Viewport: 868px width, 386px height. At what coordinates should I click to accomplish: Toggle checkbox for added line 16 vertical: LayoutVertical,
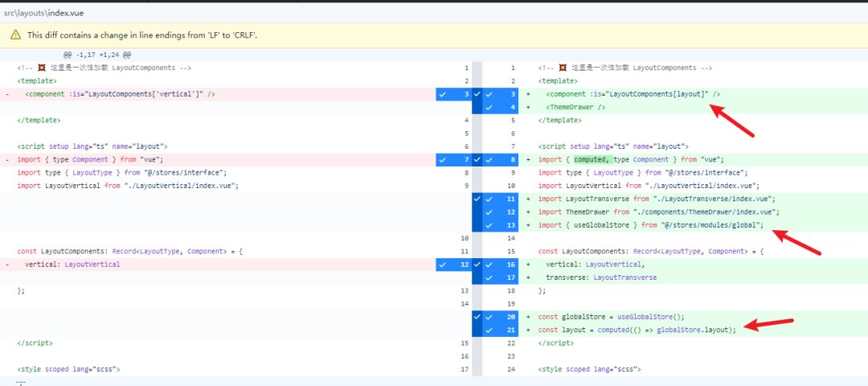pos(489,264)
